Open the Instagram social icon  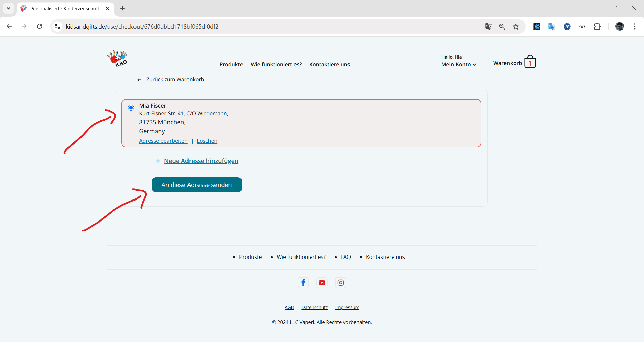(x=341, y=283)
